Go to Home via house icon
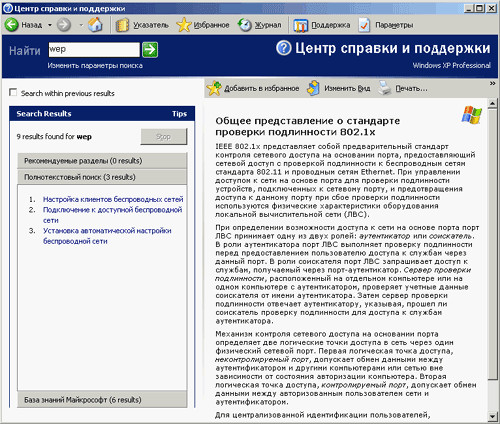 point(95,25)
